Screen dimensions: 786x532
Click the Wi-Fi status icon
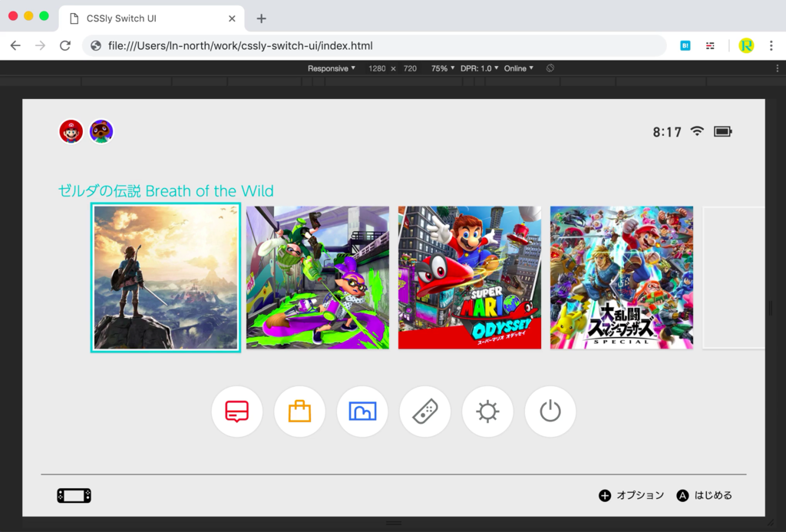(697, 131)
